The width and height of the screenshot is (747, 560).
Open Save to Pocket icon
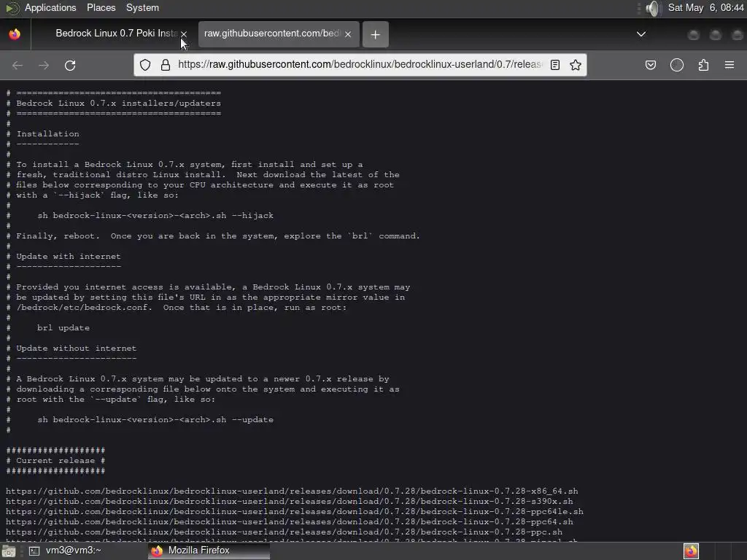coord(650,65)
